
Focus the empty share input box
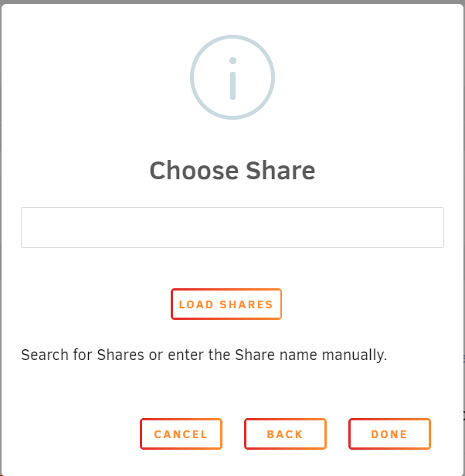pyautogui.click(x=232, y=228)
